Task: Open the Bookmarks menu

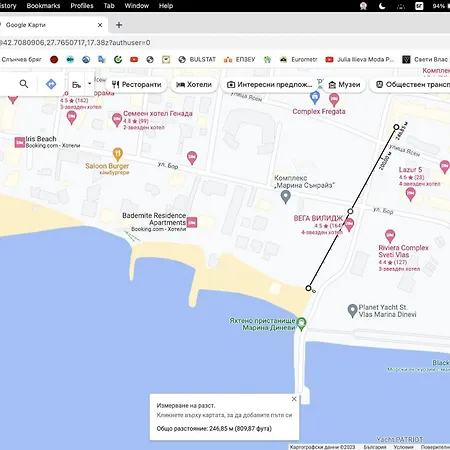Action: [x=43, y=6]
